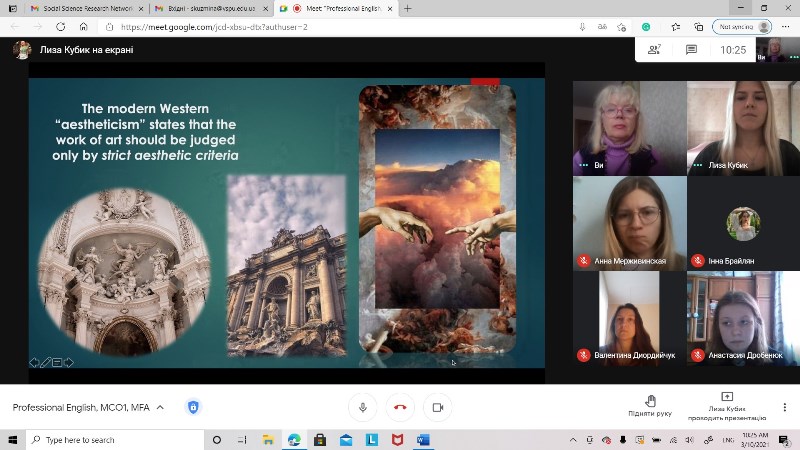This screenshot has height=450, width=800.
Task: Select Валентина Дюрдийчук video tile
Action: point(630,318)
